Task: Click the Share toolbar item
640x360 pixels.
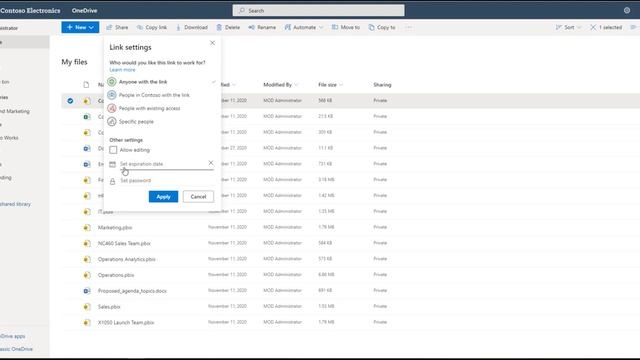Action: tap(117, 27)
